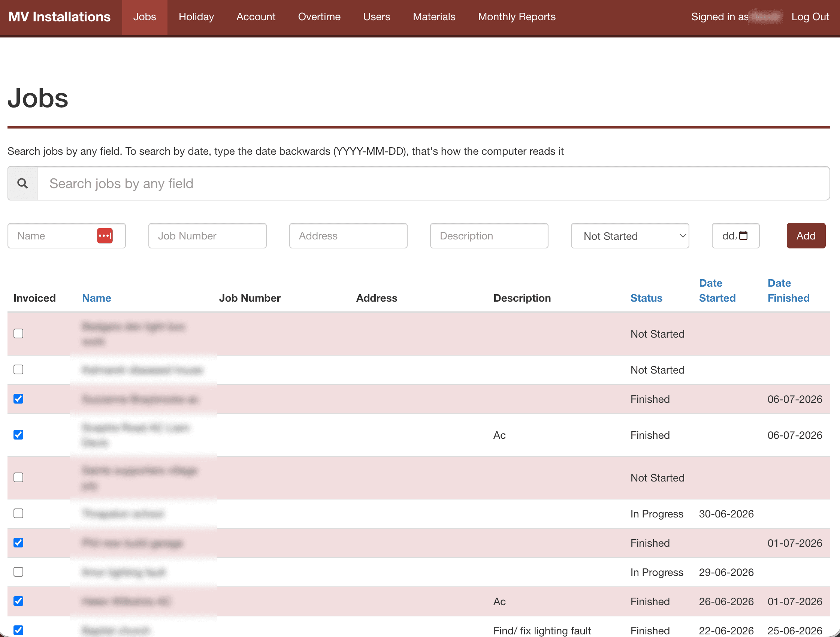The width and height of the screenshot is (840, 637).
Task: Open Monthly Reports page
Action: coord(516,17)
